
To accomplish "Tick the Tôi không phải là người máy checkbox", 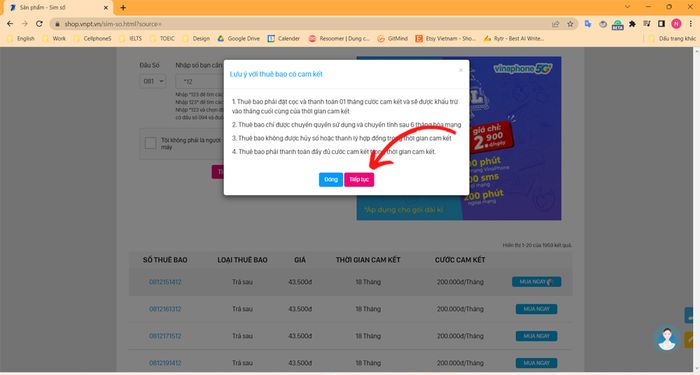I will (150, 143).
